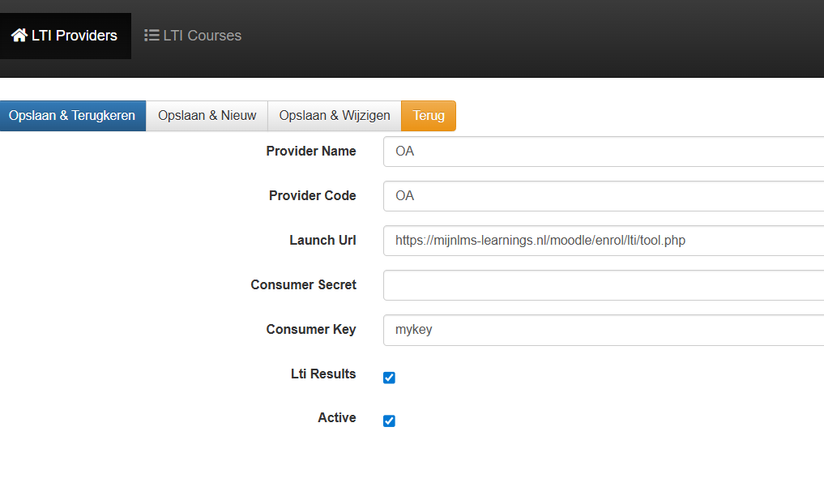824x504 pixels.
Task: Click the list icon beside LTI Courses
Action: pyautogui.click(x=152, y=36)
